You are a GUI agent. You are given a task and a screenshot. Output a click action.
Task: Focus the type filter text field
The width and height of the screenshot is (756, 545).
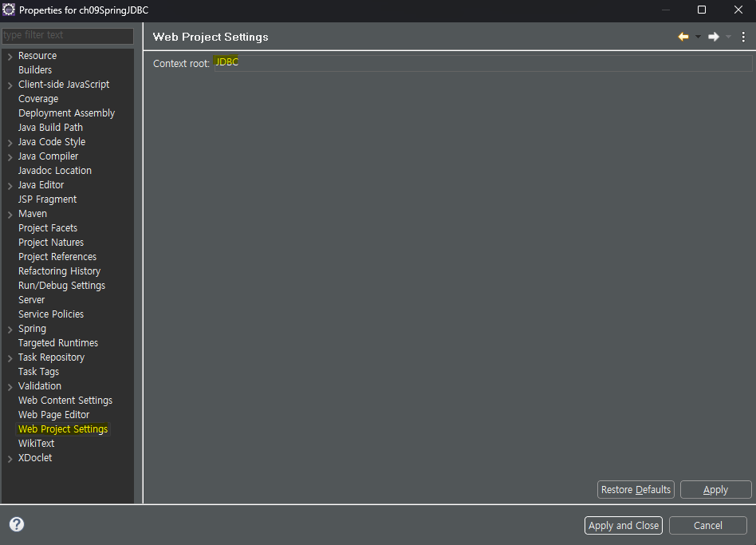click(x=68, y=35)
